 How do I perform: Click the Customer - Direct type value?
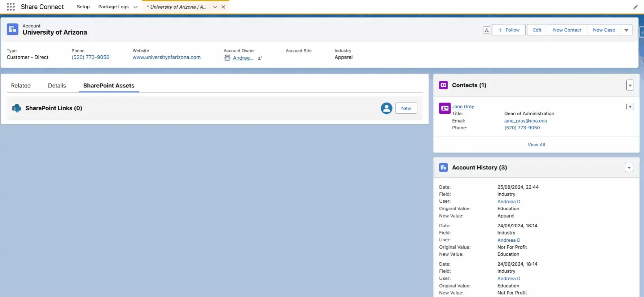coord(27,57)
